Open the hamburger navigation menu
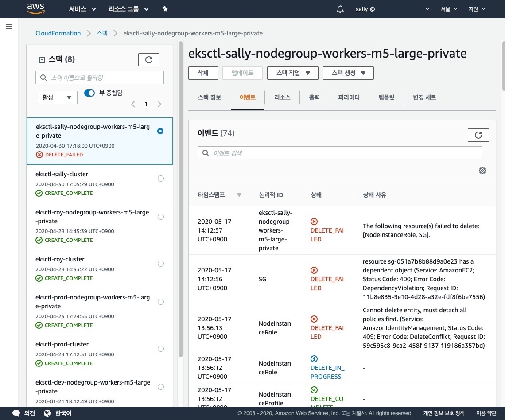 point(8,27)
